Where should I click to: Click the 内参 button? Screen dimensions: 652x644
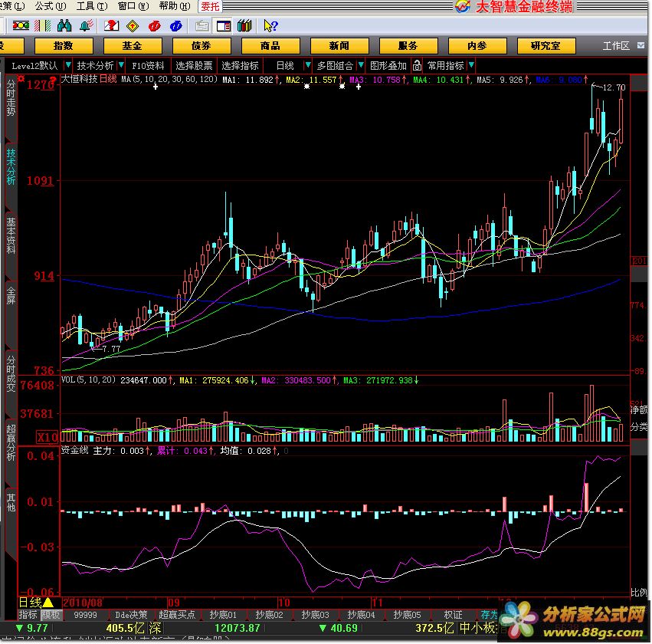[477, 46]
